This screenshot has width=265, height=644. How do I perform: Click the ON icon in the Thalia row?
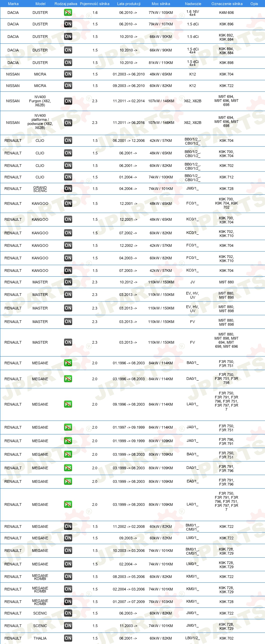(68, 638)
